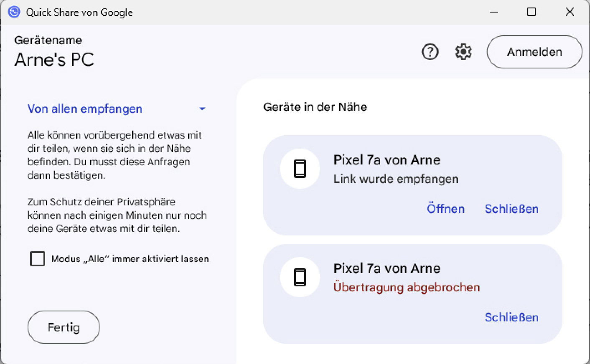Viewport: 590px width, 364px height.
Task: Select the first "Pixel 7a von Arne" device card
Action: coord(387,160)
